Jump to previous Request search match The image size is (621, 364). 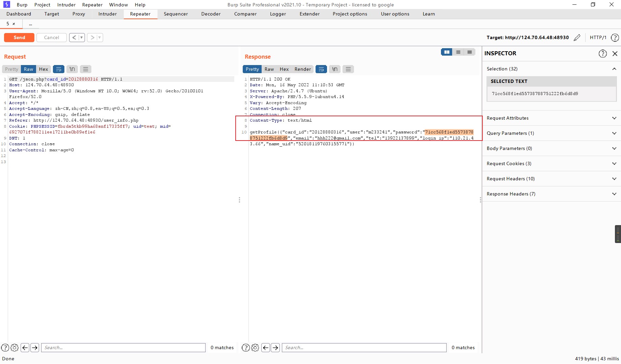[x=25, y=347]
